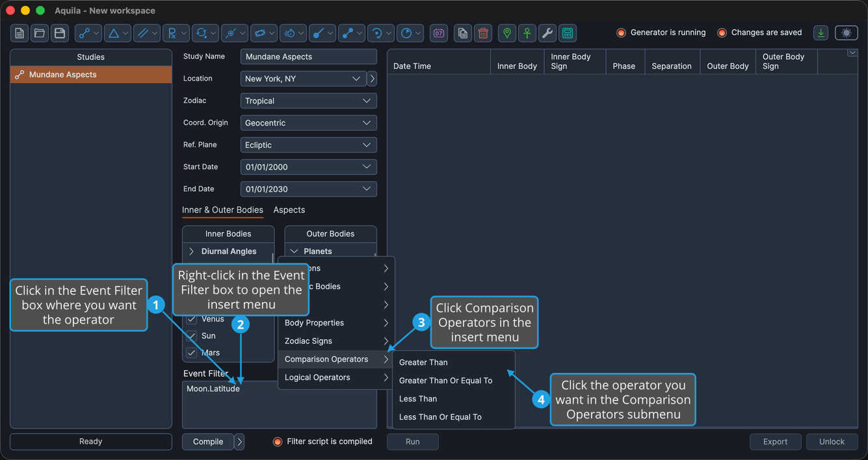The height and width of the screenshot is (460, 868).
Task: Open the Logical Operators submenu
Action: click(x=336, y=377)
